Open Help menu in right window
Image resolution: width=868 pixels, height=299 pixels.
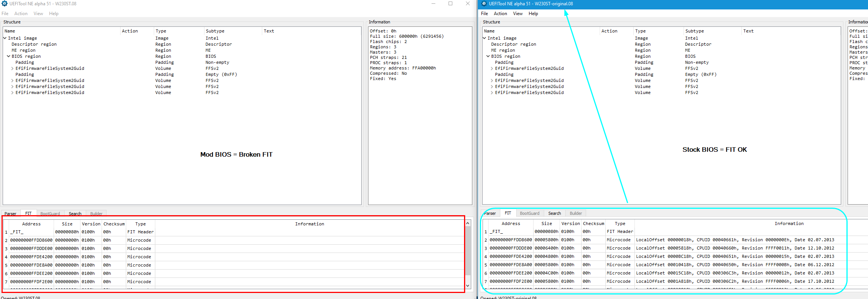(x=533, y=14)
